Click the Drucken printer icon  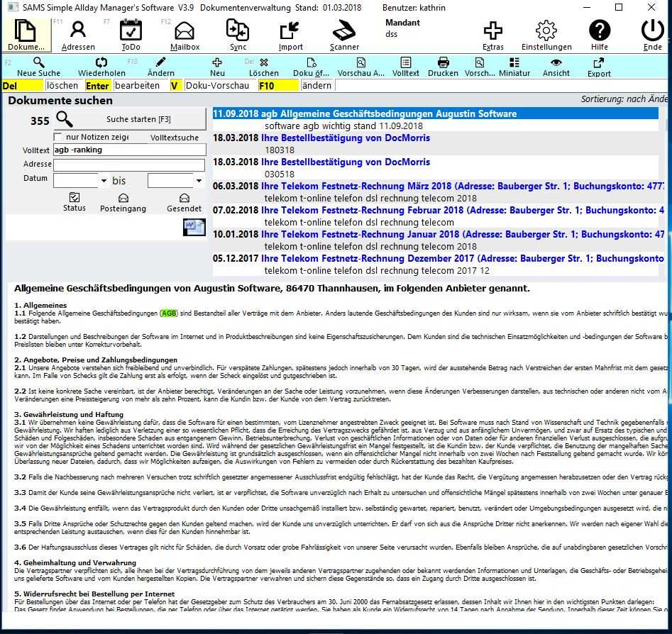[x=443, y=67]
